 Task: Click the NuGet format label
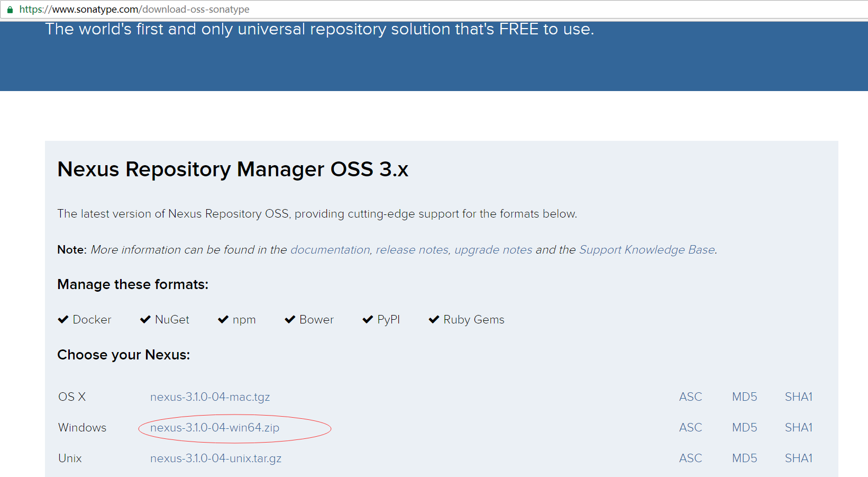[172, 320]
